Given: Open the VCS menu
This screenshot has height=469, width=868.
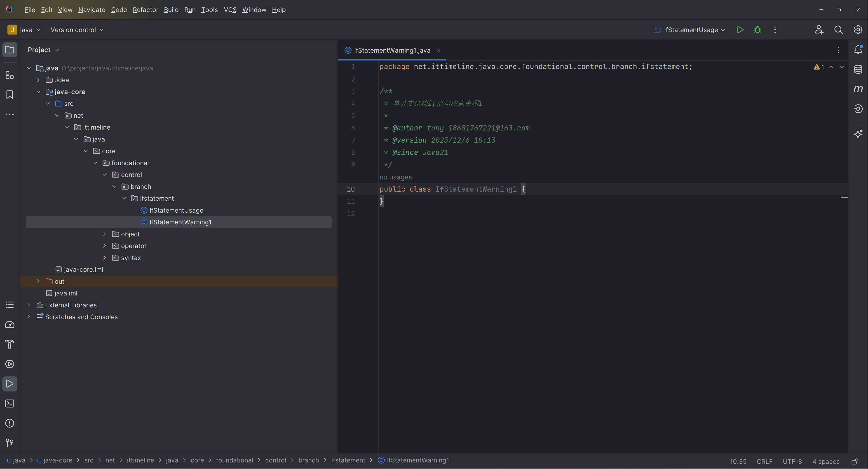Looking at the screenshot, I should (230, 10).
